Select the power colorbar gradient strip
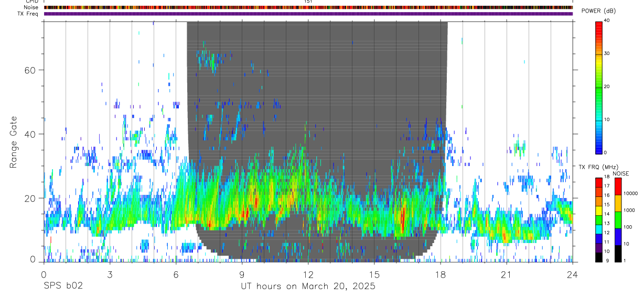This screenshot has height=297, width=644. (x=599, y=87)
